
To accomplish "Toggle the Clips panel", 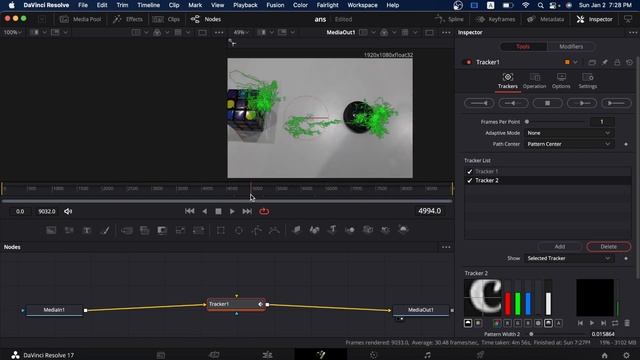I will (x=166, y=19).
